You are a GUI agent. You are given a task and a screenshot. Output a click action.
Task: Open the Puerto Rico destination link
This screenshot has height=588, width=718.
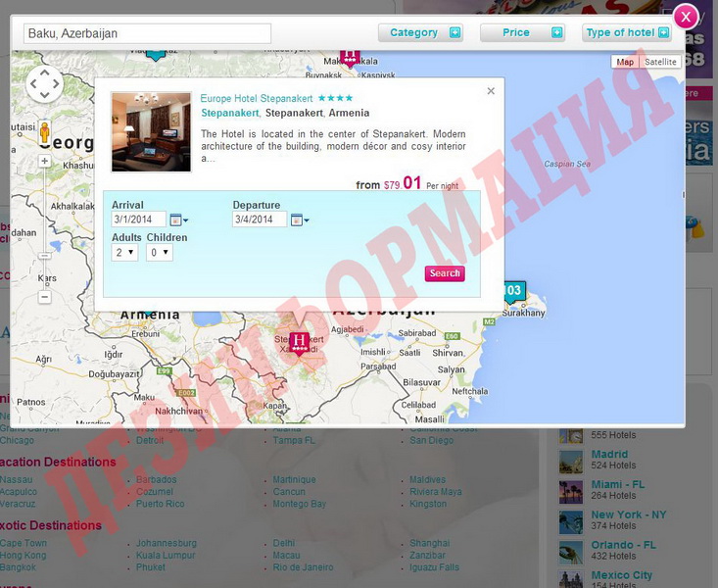pos(161,504)
